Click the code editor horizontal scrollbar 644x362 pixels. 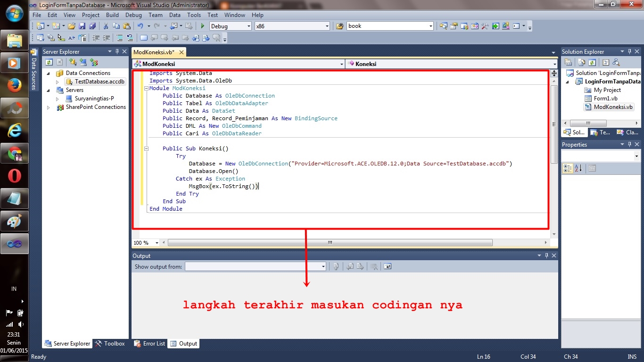[x=330, y=242]
